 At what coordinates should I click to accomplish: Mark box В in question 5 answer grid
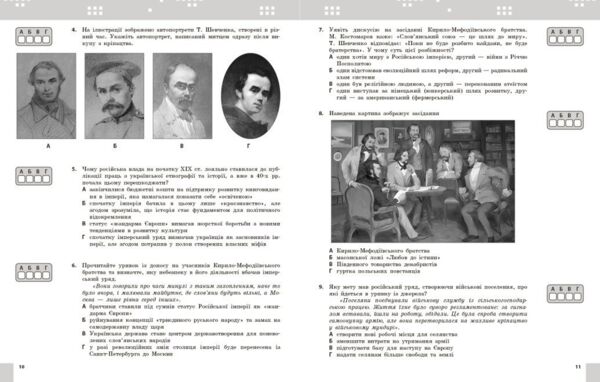(x=38, y=179)
